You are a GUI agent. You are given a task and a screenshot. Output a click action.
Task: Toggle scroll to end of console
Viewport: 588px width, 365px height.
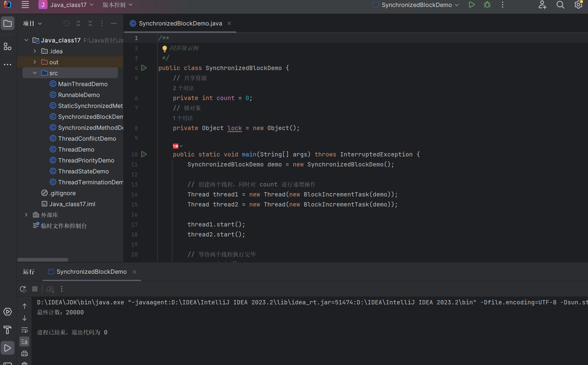(25, 341)
